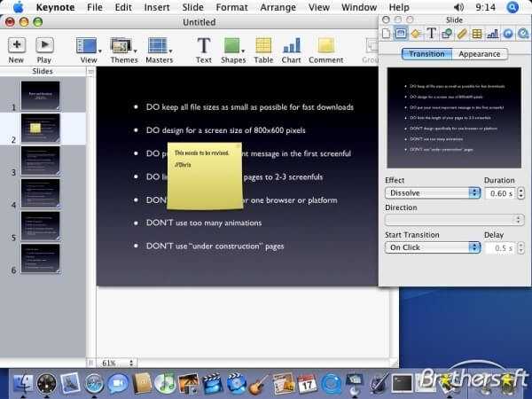Adjust the Delay stepper arrows
The width and height of the screenshot is (532, 399).
520,248
